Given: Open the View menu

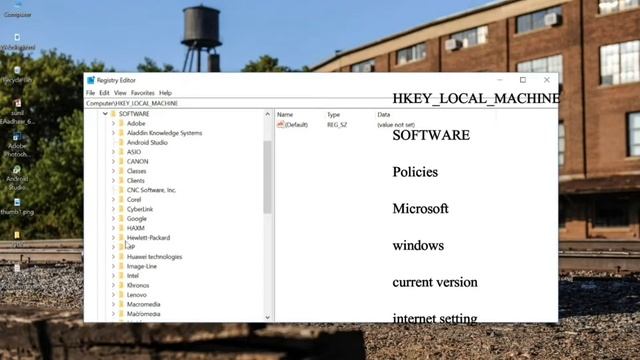Looking at the screenshot, I should point(120,93).
